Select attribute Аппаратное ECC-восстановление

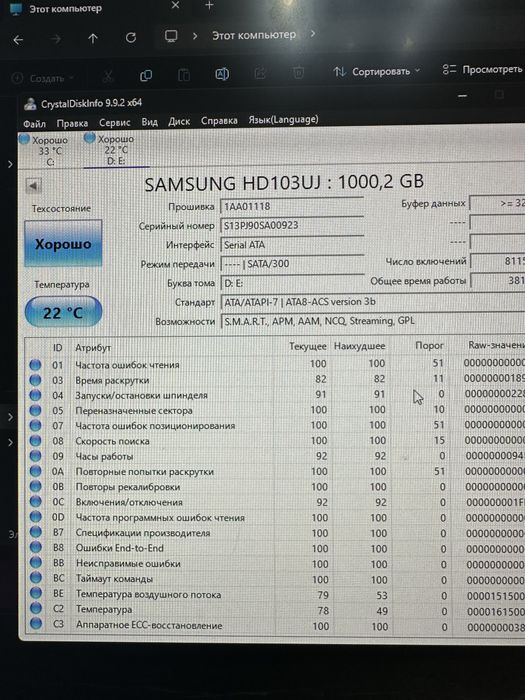pyautogui.click(x=149, y=625)
